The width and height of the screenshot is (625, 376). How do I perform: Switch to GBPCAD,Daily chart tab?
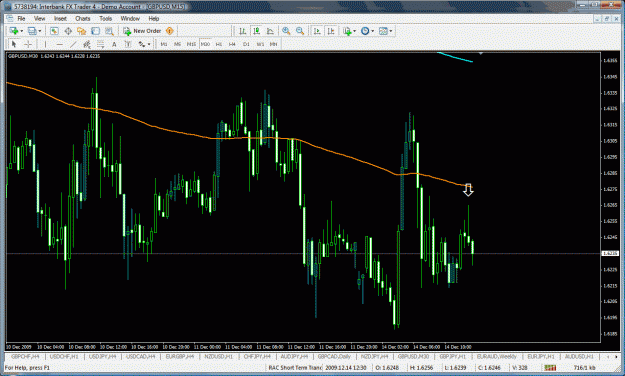(335, 356)
